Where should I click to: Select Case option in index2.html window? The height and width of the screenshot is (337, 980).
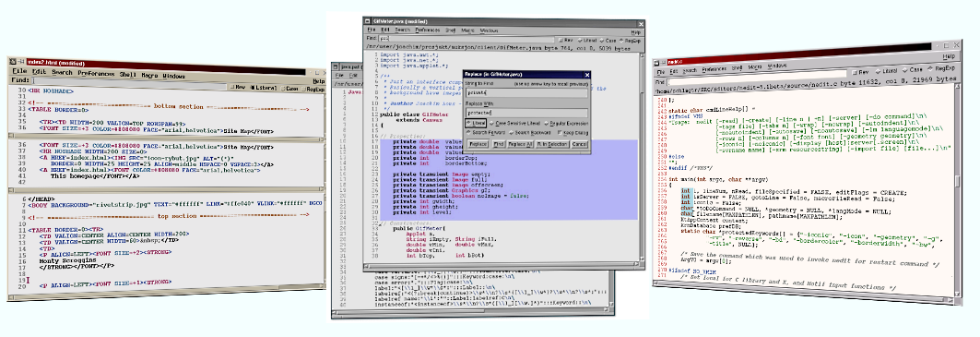tap(289, 89)
